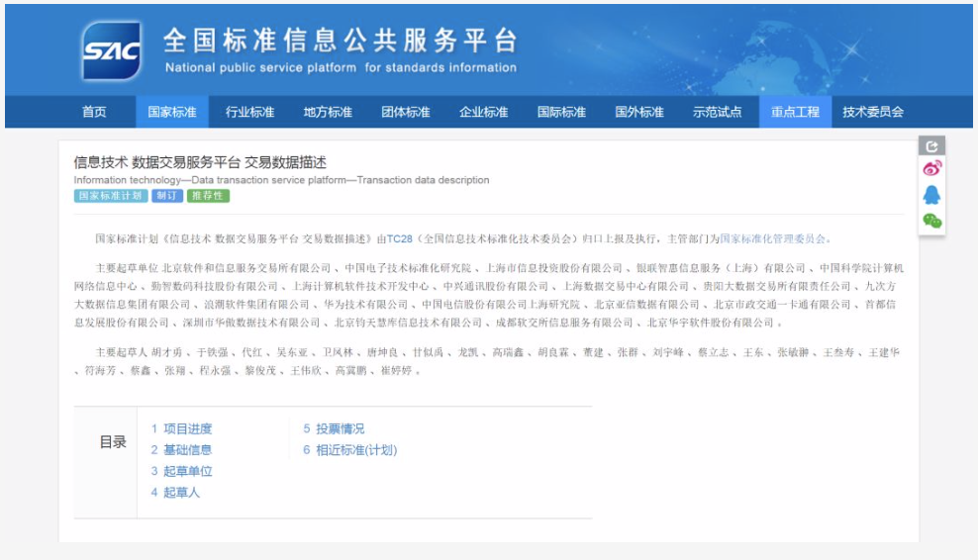
Task: Open 地方标准 navigation item
Action: [x=328, y=112]
